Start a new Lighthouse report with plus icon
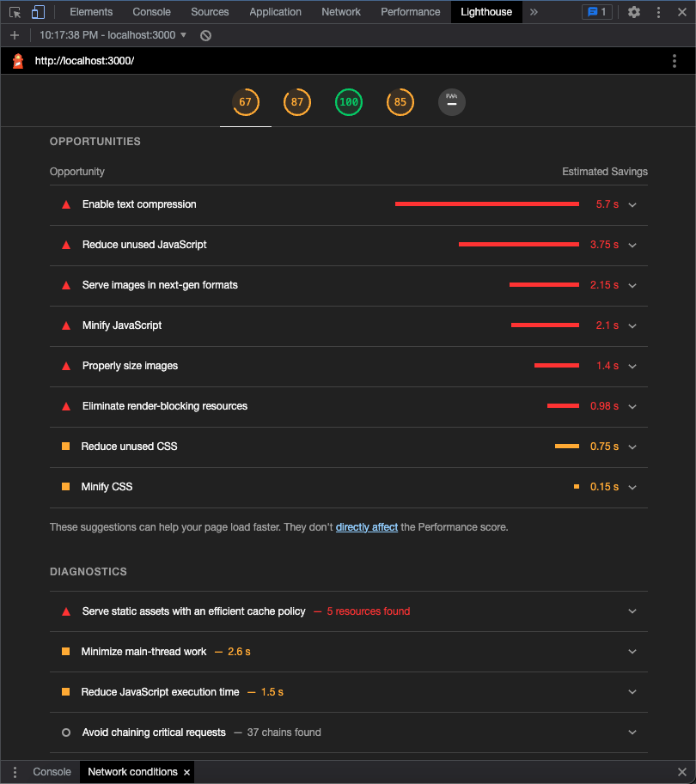 click(15, 35)
